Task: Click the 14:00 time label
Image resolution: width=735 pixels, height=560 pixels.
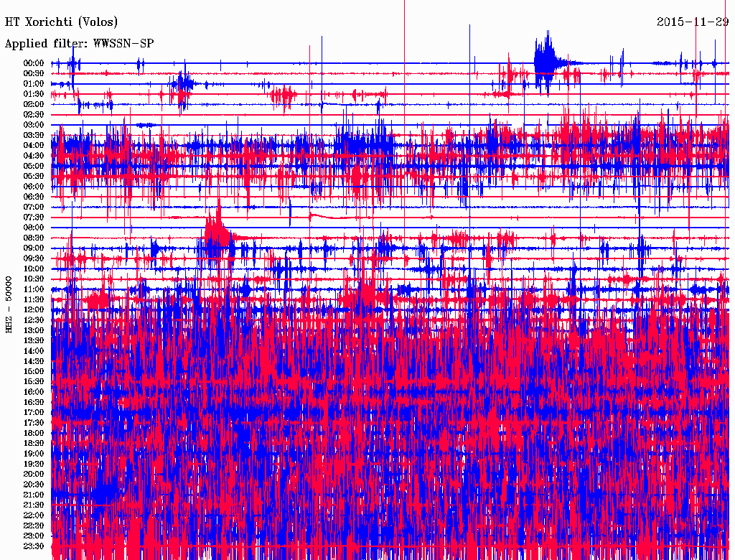Action: coord(34,351)
